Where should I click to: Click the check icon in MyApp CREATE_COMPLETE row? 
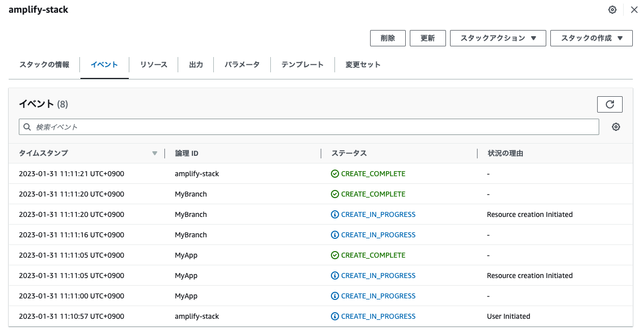click(335, 255)
